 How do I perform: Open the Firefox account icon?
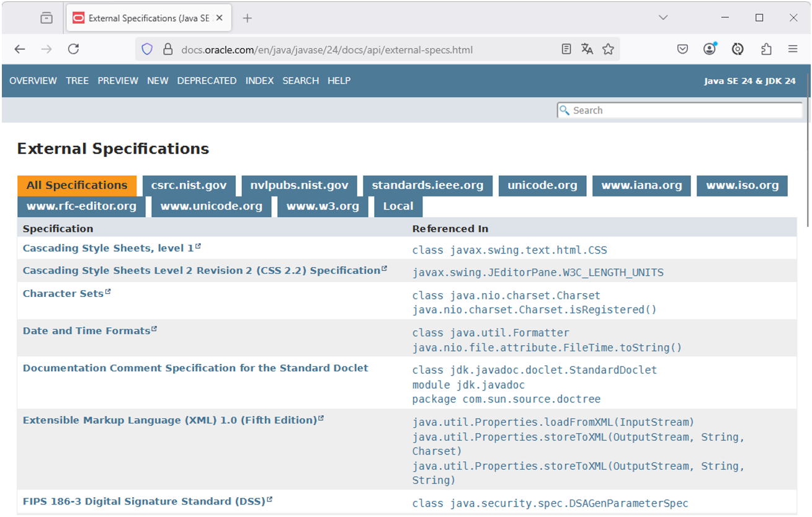coord(710,49)
